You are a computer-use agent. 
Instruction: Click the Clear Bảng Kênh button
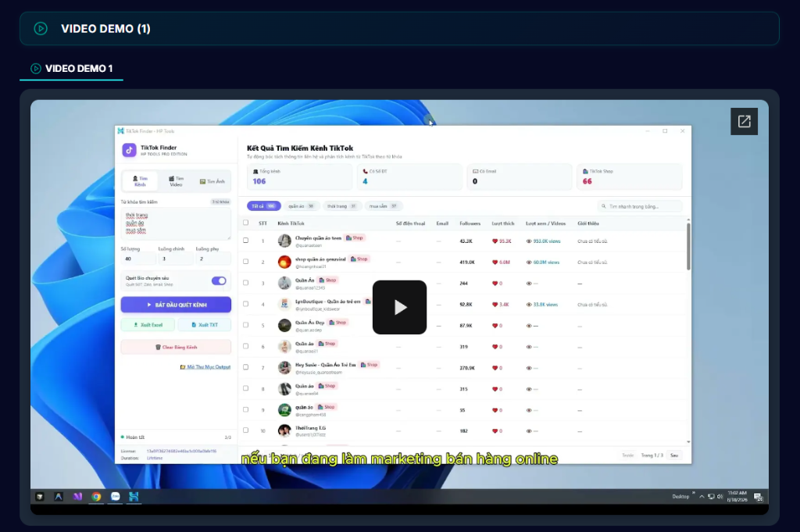tap(176, 347)
